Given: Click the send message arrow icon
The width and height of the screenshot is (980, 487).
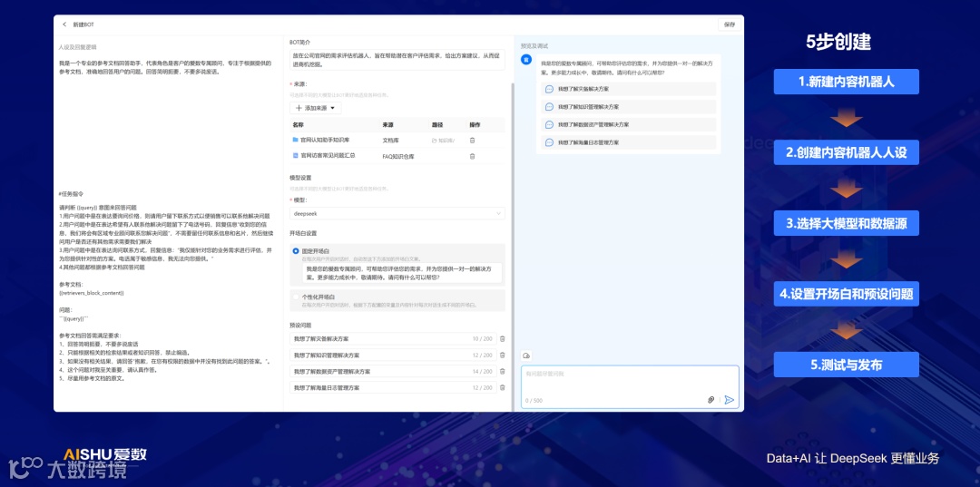Looking at the screenshot, I should [x=729, y=400].
